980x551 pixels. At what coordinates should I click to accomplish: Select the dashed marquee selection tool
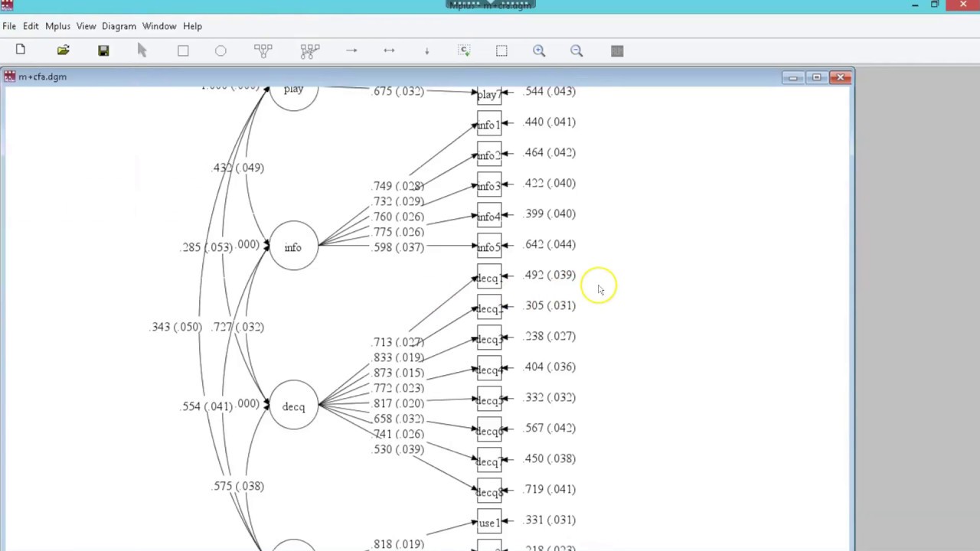501,51
